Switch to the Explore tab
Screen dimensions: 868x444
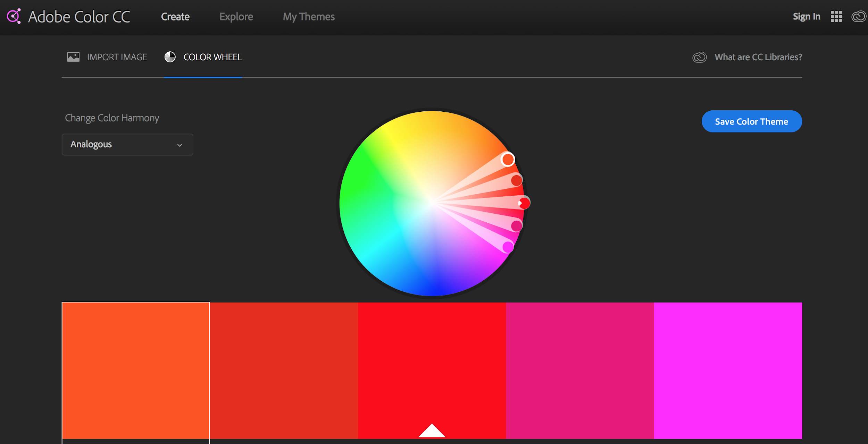click(236, 16)
